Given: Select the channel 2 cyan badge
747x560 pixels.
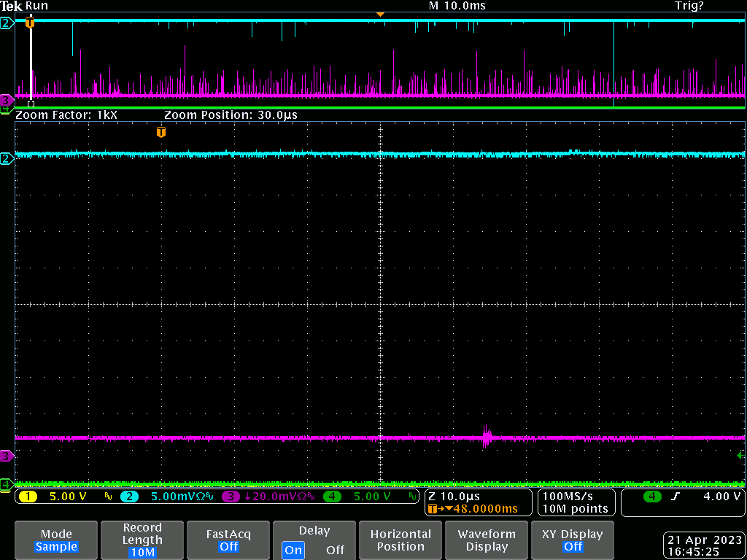Looking at the screenshot, I should coord(128,497).
